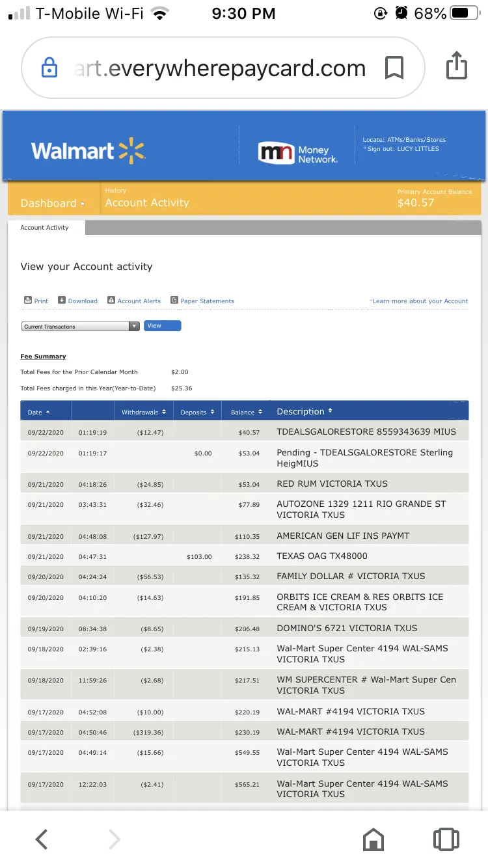488x868 pixels.
Task: Click FAMILY DOLLAR # VICTORIA TXUS row
Action: (245, 576)
